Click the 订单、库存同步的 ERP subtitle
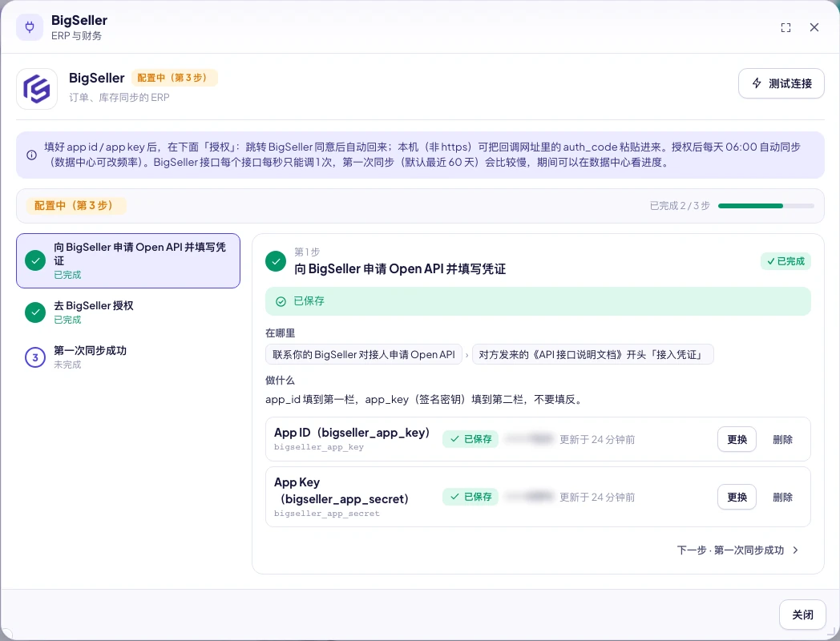Viewport: 840px width, 641px height. [119, 98]
